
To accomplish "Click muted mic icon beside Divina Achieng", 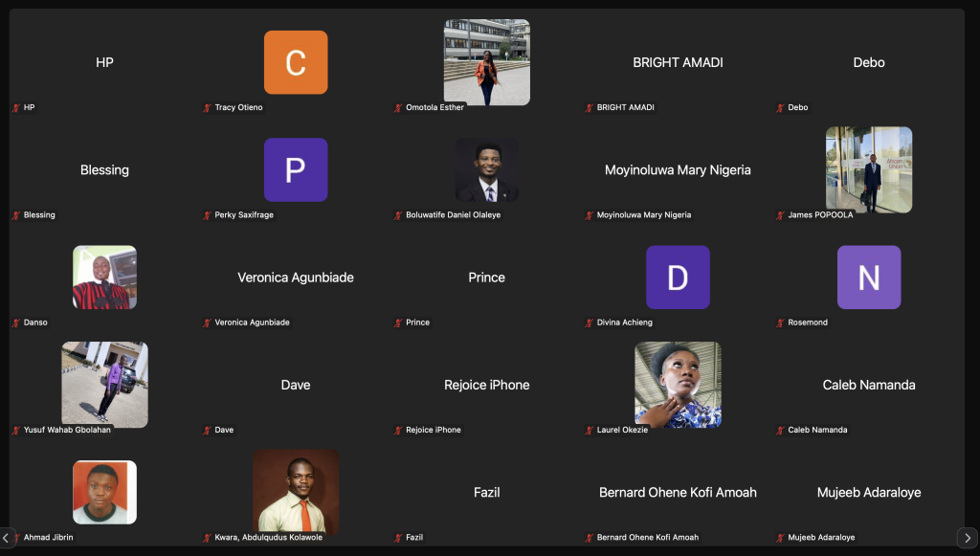I will 590,322.
